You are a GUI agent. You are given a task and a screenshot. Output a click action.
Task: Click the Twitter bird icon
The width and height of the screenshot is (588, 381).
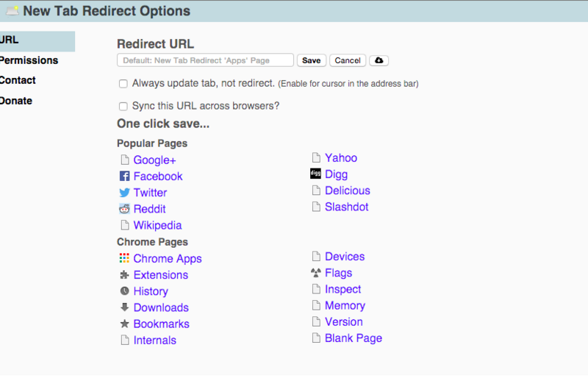pyautogui.click(x=124, y=193)
